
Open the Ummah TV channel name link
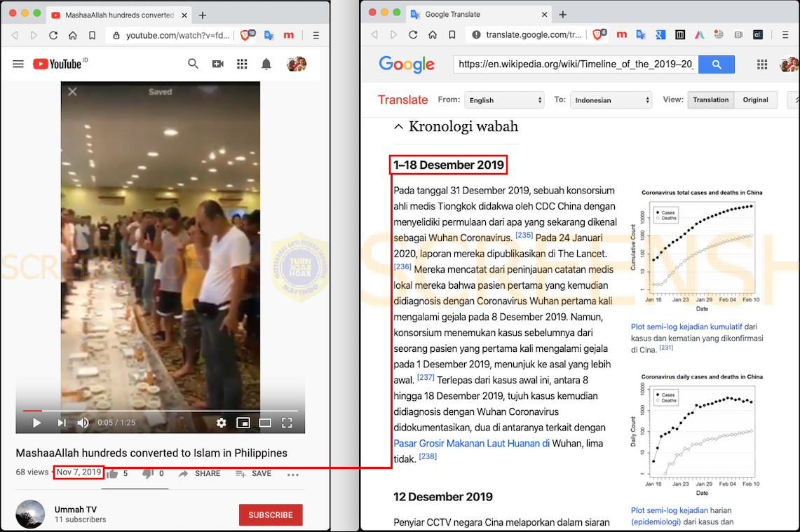point(76,510)
